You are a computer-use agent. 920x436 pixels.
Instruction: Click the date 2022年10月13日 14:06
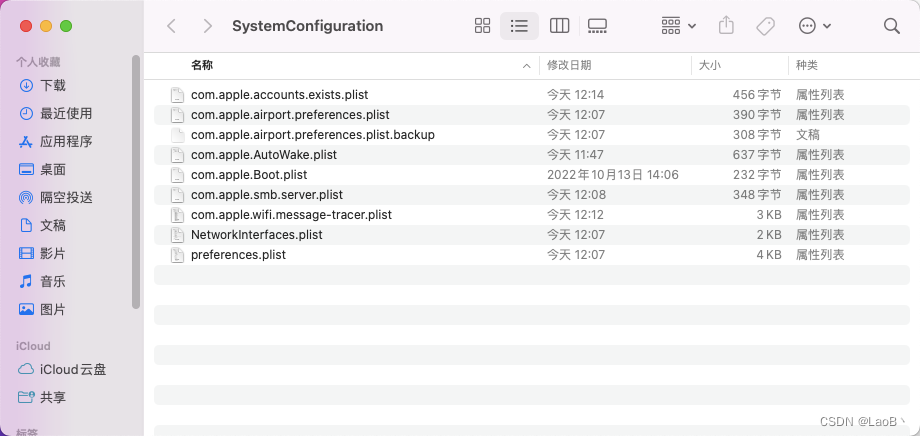(x=613, y=174)
